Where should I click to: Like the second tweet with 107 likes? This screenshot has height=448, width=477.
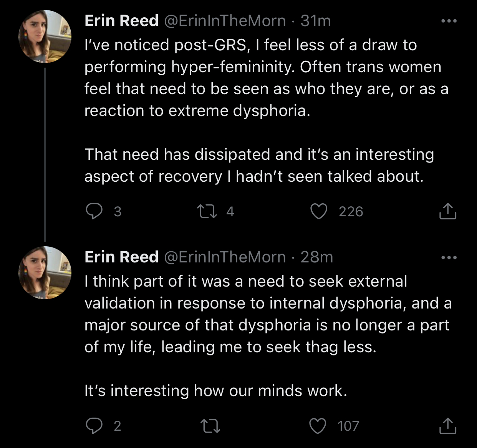coord(318,426)
